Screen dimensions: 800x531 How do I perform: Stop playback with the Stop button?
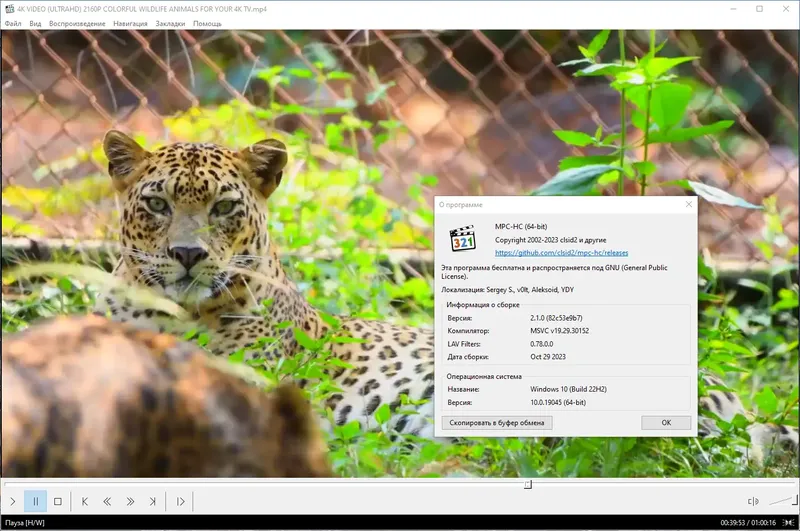click(58, 501)
